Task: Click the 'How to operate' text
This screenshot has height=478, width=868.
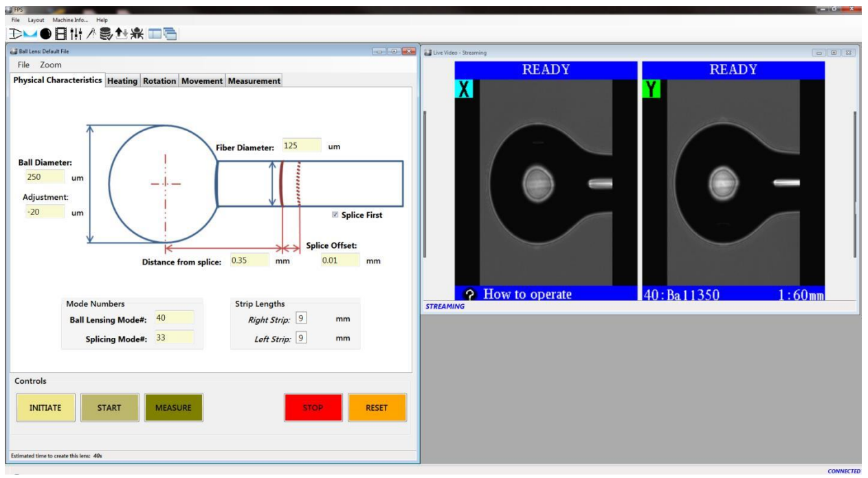Action: [x=527, y=294]
